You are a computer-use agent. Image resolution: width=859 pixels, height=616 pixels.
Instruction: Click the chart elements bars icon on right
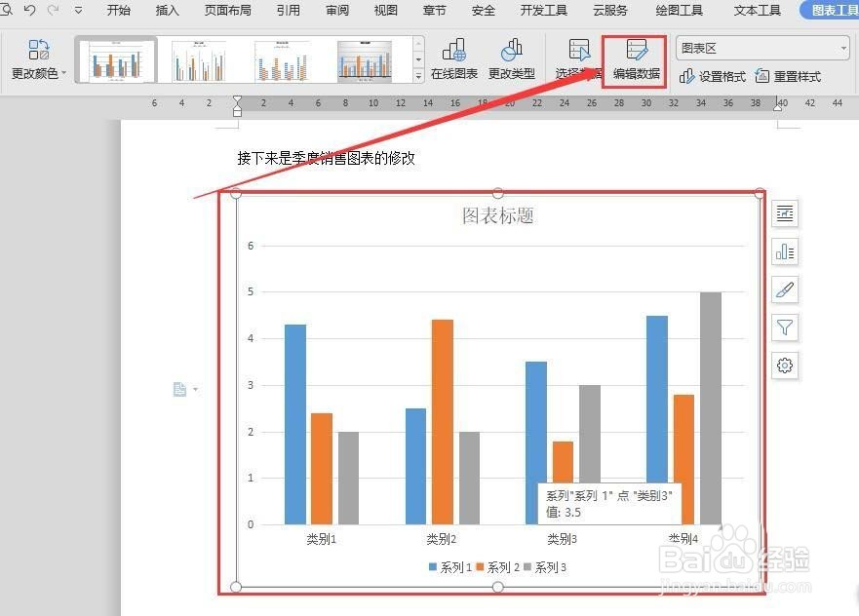[x=785, y=251]
